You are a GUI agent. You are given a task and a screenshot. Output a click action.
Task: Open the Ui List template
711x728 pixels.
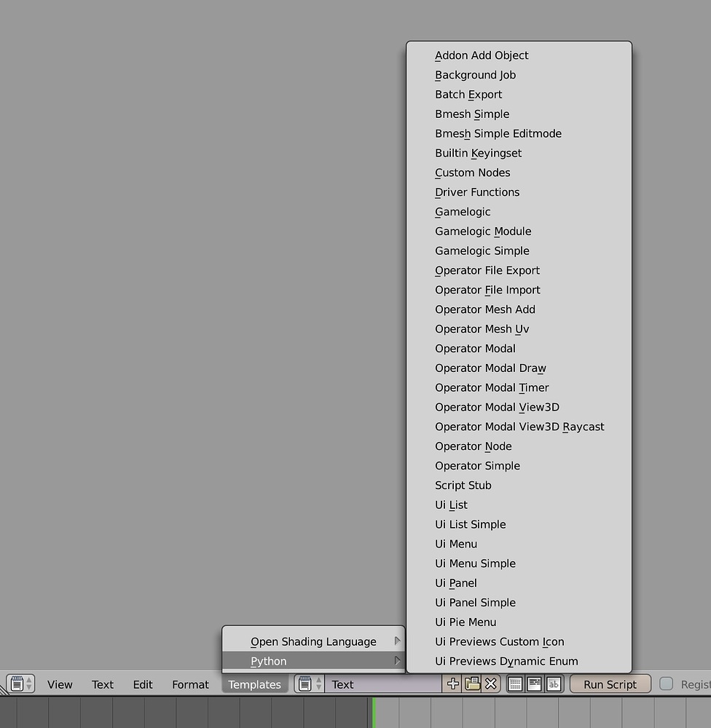click(519, 505)
